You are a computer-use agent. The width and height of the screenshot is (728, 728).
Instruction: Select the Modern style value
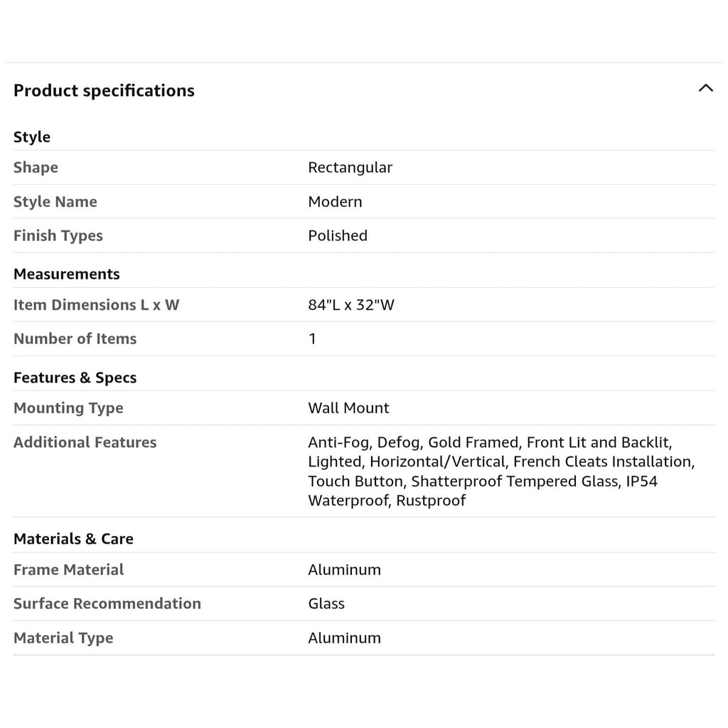(335, 201)
